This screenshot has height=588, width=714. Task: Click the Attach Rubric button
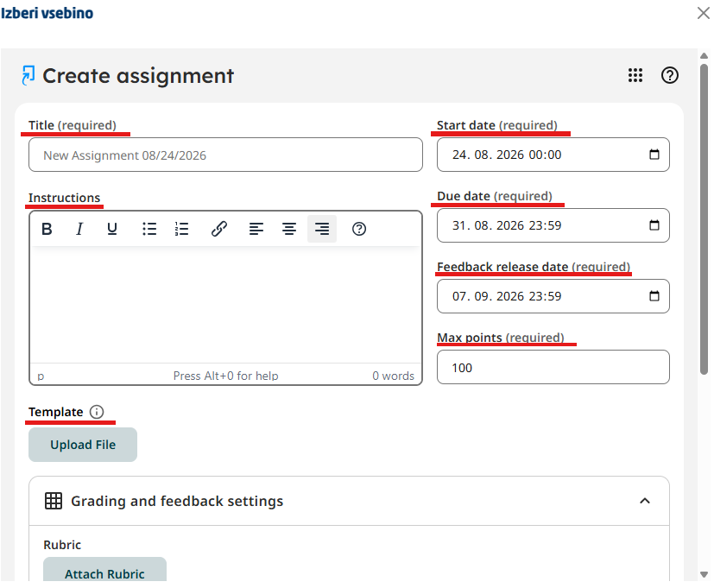click(104, 570)
